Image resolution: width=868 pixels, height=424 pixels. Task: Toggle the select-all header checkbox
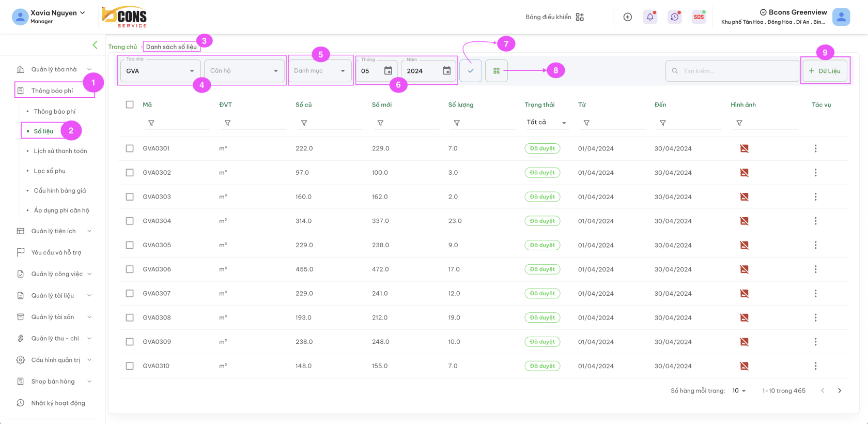click(x=130, y=104)
